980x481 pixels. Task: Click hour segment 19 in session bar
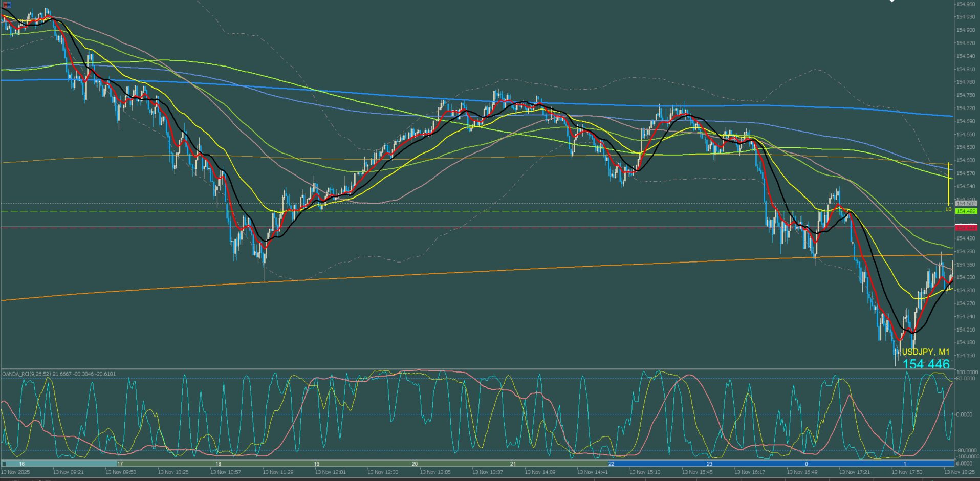pos(316,464)
